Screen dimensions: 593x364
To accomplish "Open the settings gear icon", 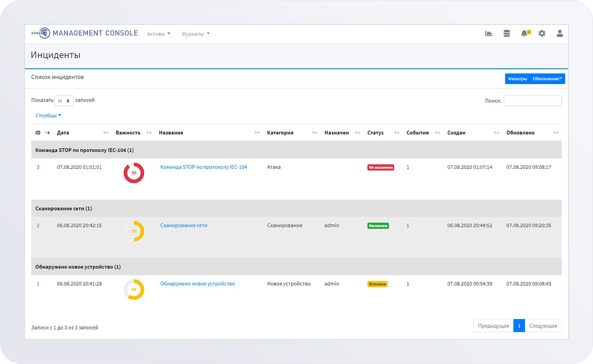I will [542, 33].
